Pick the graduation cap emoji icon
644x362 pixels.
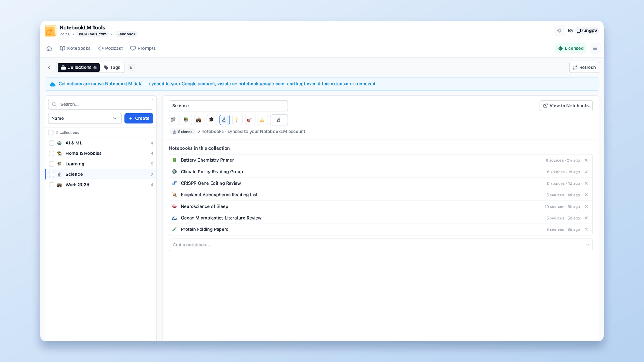211,120
